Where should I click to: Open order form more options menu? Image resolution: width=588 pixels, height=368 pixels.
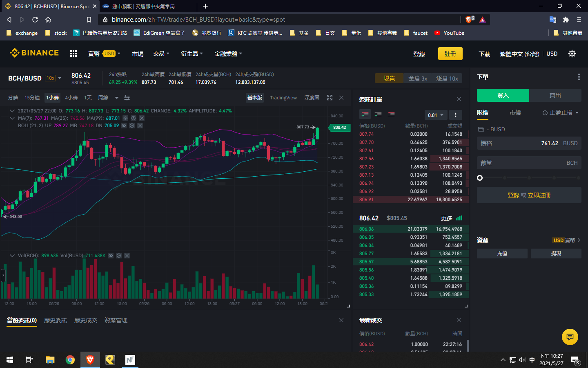[x=579, y=77]
